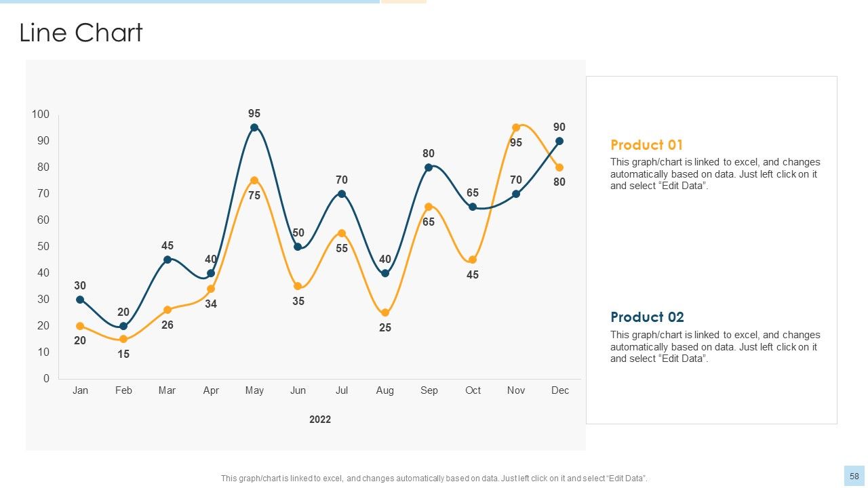Click the orange February point labeled 15

pos(123,339)
